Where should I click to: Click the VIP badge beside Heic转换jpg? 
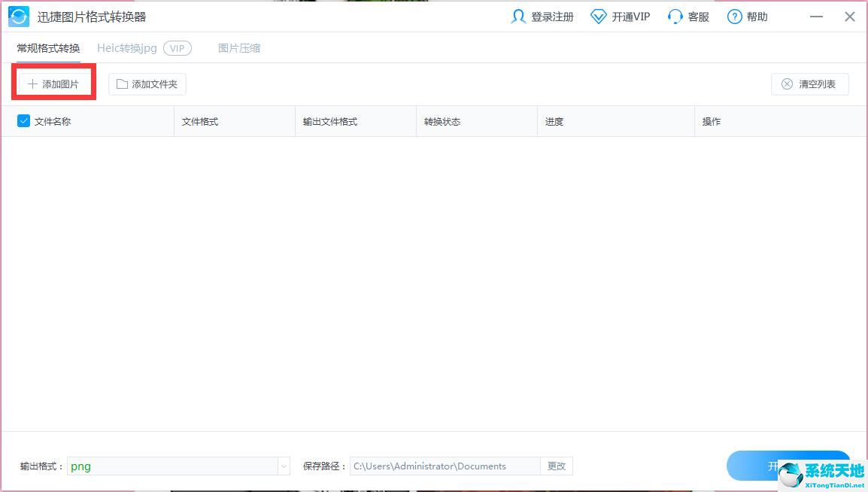coord(178,48)
